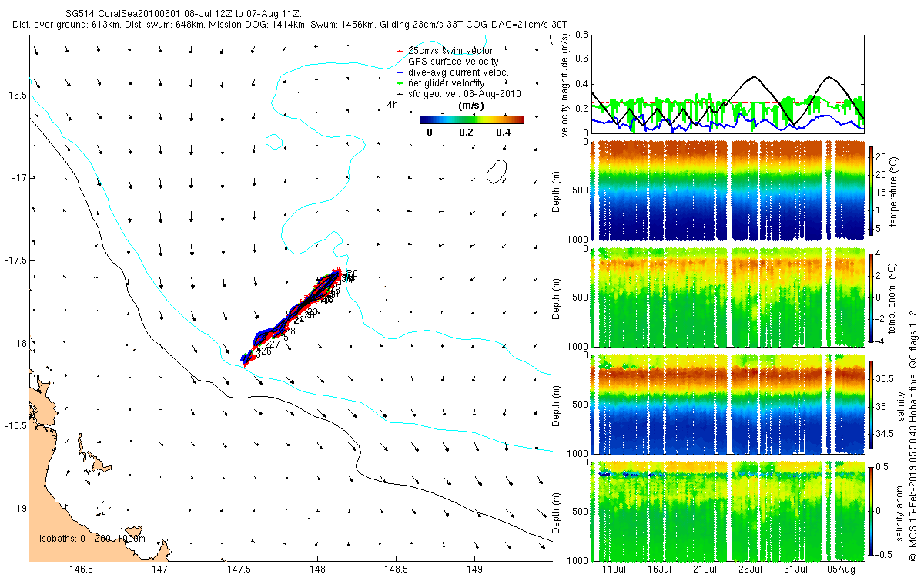Click the temperature depth-time section panel
This screenshot has height=578, width=924.
pyautogui.click(x=726, y=190)
